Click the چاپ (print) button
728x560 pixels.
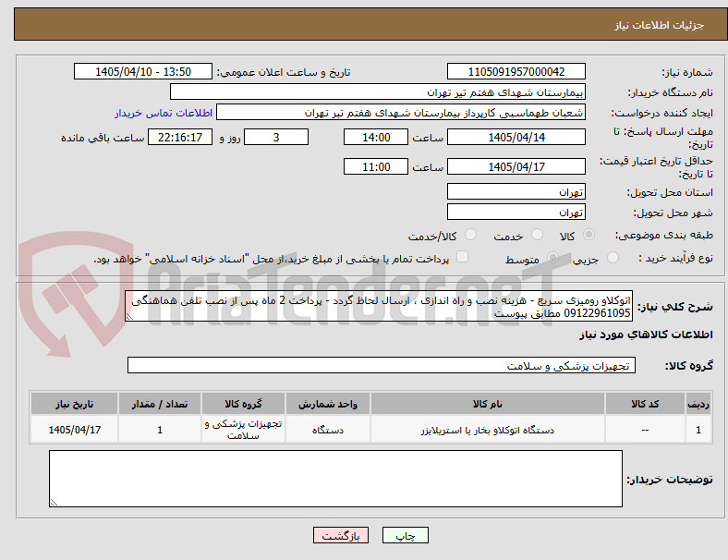tap(405, 535)
